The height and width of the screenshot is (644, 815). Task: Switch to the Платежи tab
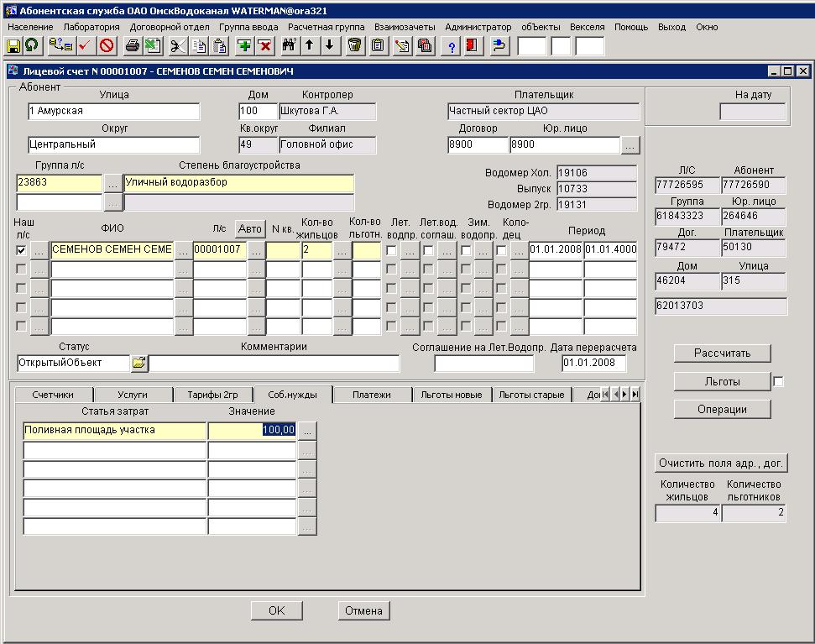(x=371, y=395)
